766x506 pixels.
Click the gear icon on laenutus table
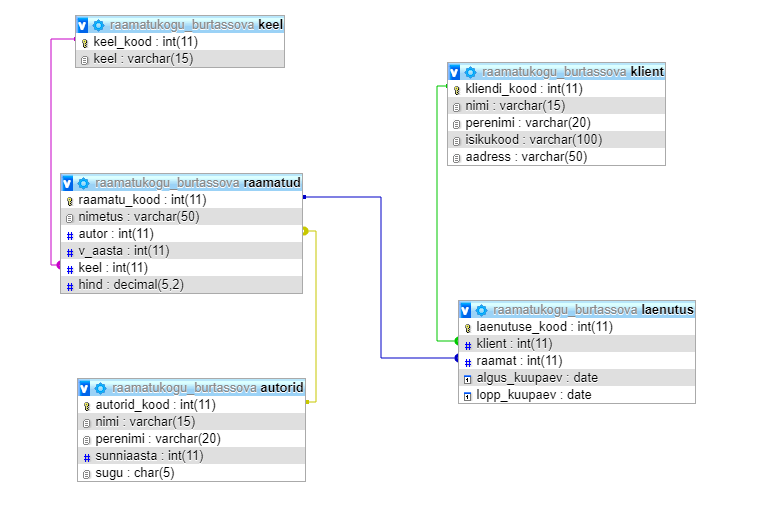point(482,310)
